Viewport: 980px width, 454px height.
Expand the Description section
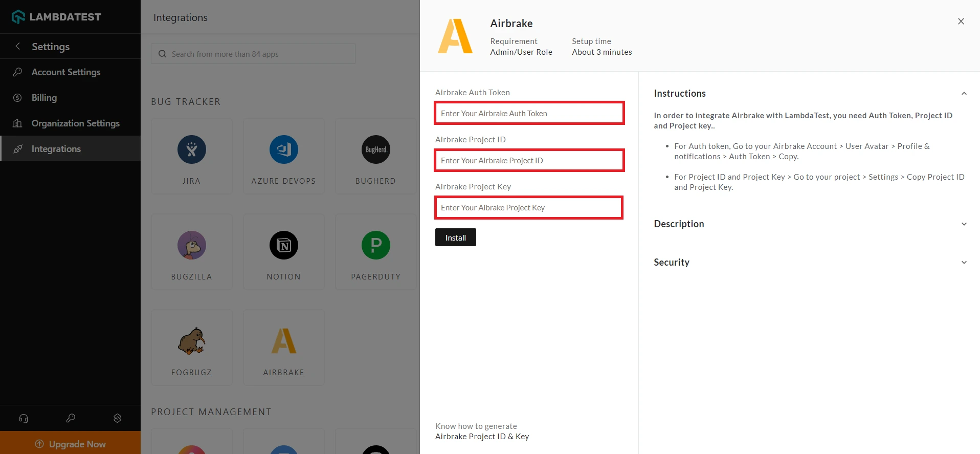point(964,224)
